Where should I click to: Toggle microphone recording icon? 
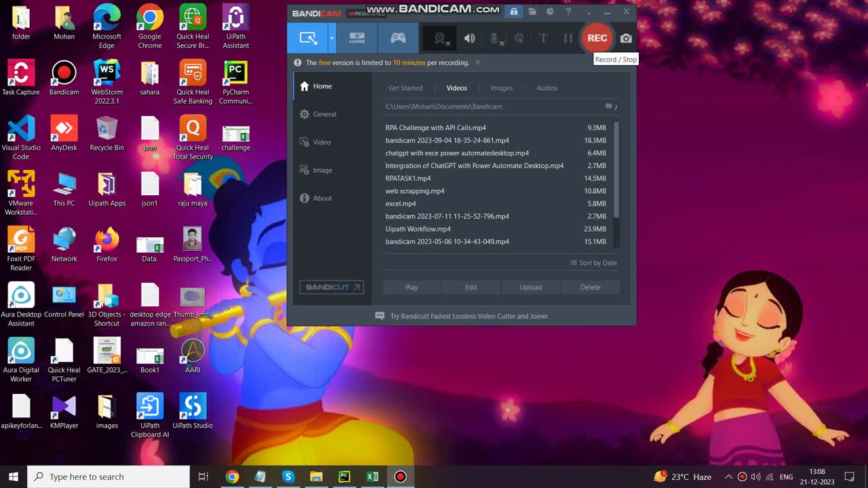pyautogui.click(x=496, y=39)
